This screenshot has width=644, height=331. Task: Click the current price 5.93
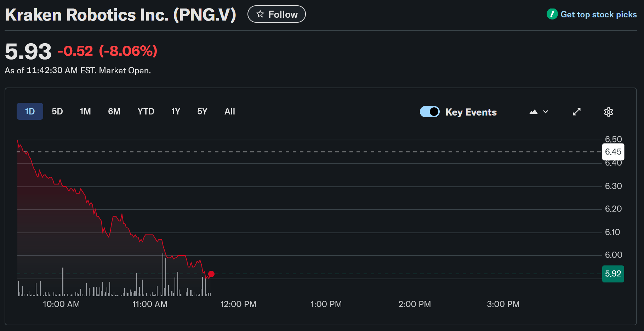28,51
